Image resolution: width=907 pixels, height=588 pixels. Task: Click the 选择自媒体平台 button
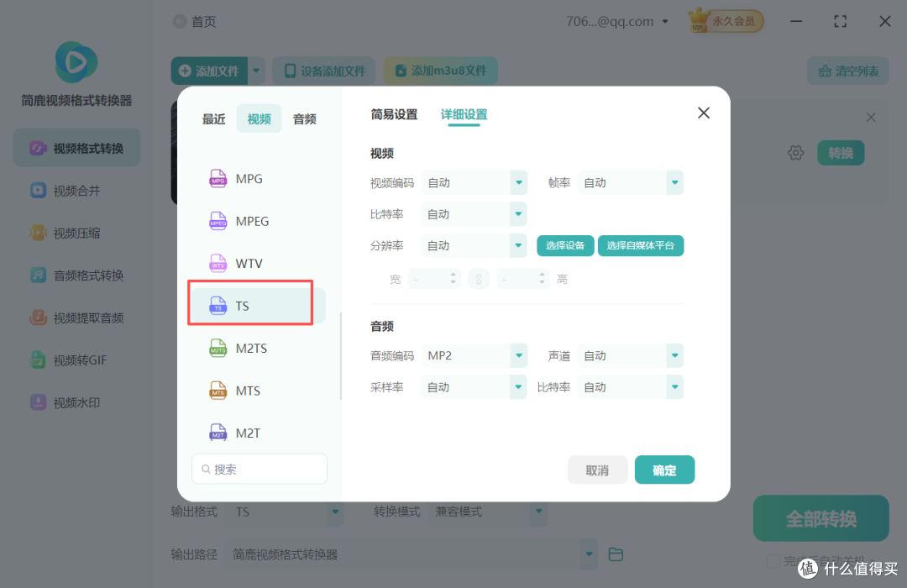pos(640,245)
